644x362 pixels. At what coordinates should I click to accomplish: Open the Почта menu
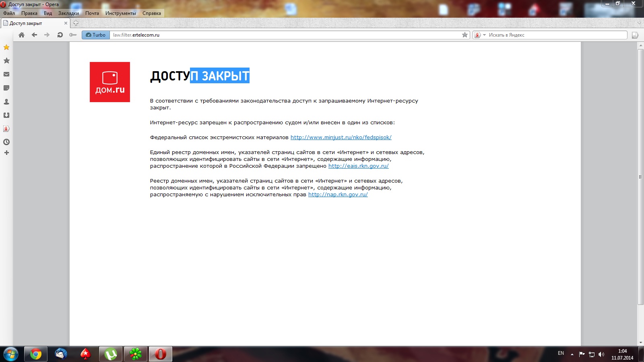tap(92, 13)
